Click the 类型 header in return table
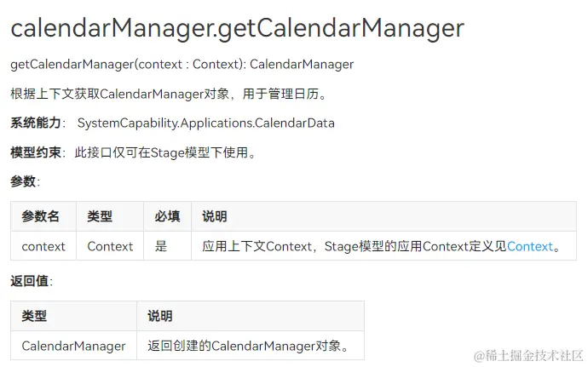The height and width of the screenshot is (367, 588). pos(34,316)
